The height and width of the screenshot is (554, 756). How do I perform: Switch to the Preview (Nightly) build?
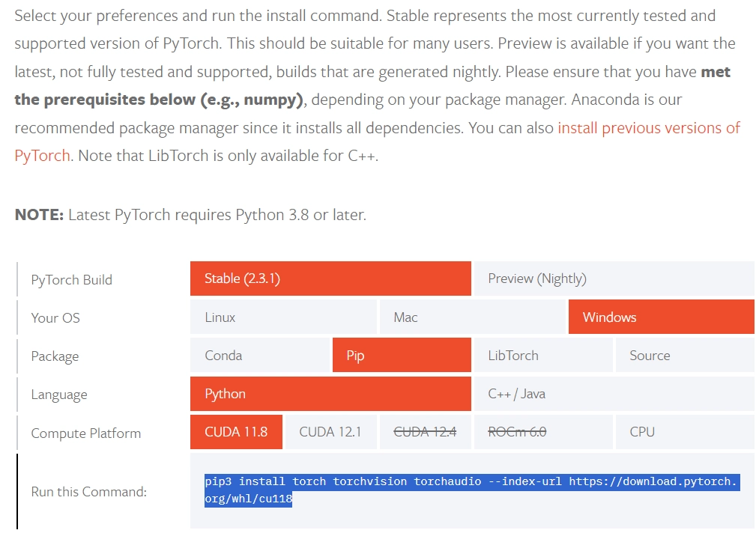614,278
